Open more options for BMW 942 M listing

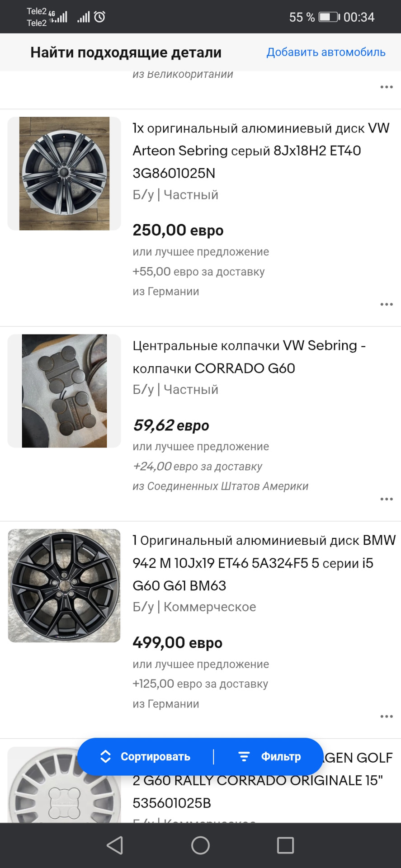[x=386, y=717]
